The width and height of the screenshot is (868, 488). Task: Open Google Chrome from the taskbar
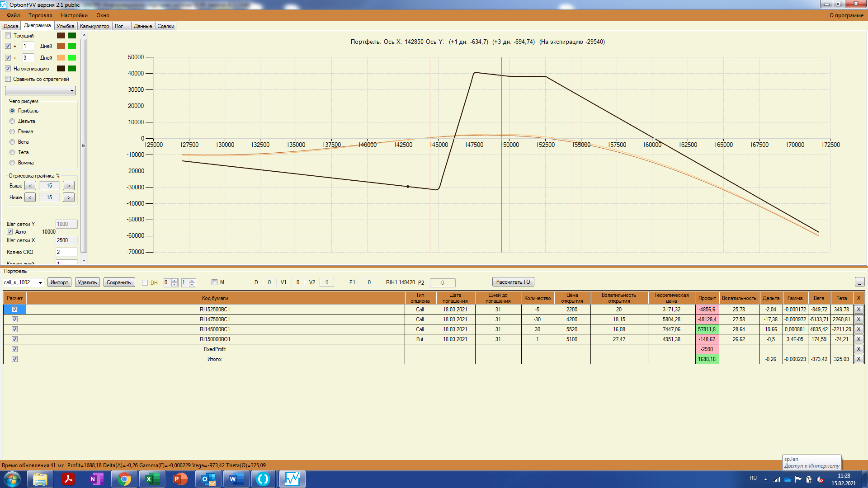pyautogui.click(x=124, y=479)
